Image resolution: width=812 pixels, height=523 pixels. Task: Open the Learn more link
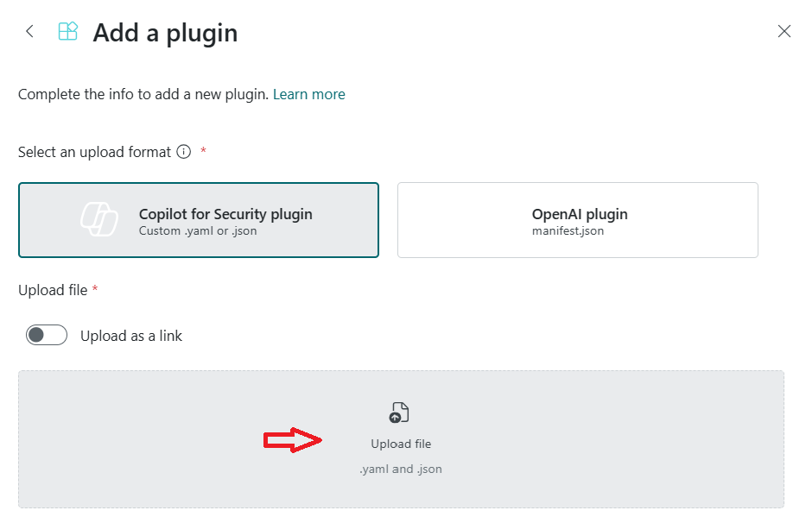[x=309, y=94]
